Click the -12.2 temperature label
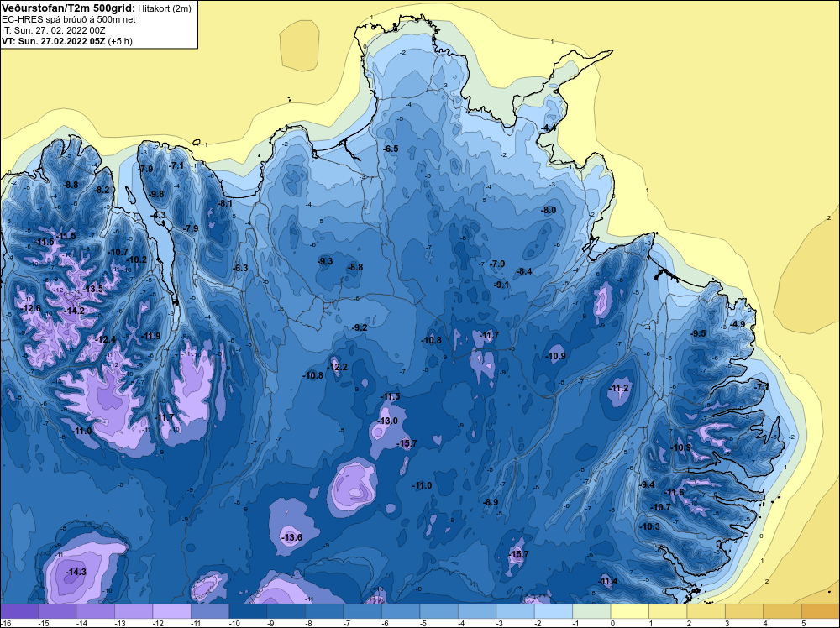 (338, 367)
